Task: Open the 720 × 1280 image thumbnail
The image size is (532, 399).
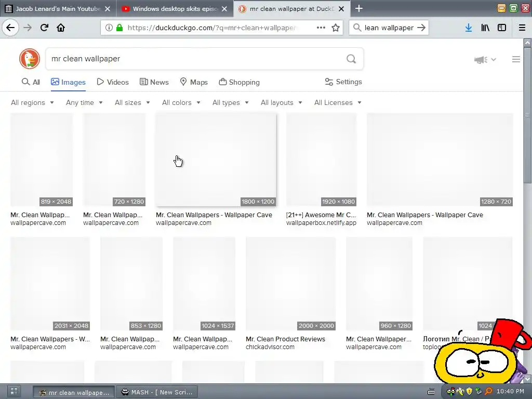Action: [x=114, y=160]
